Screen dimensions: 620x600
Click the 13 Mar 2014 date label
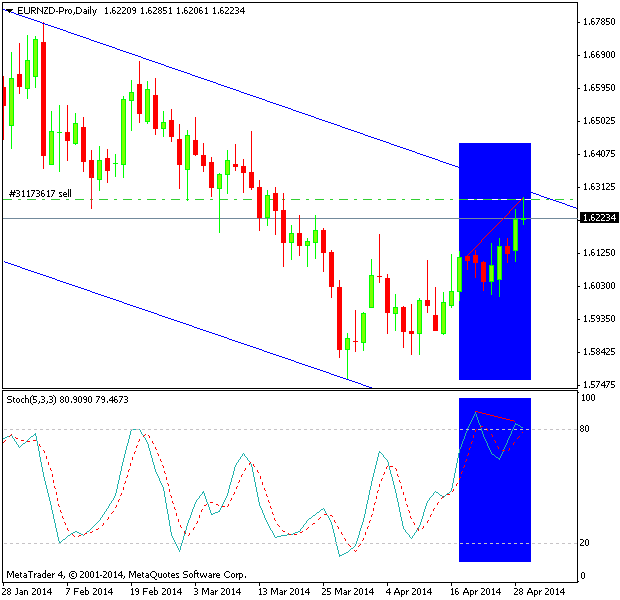(284, 592)
